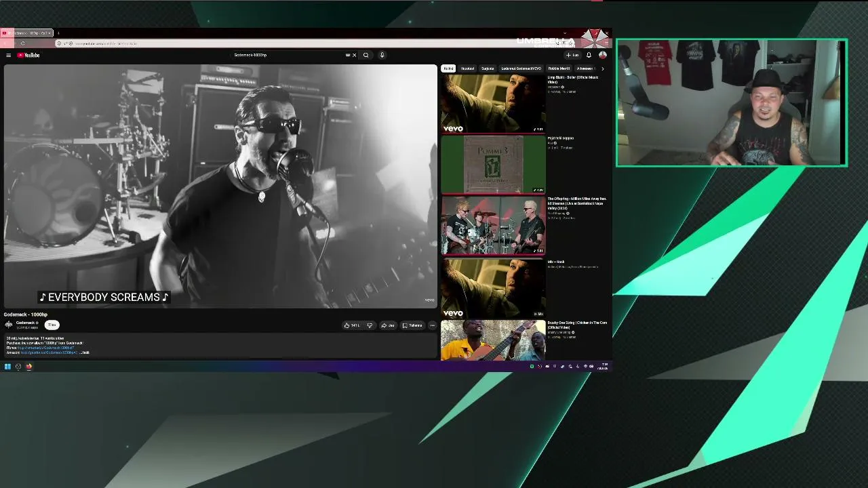Like the Godsmack 1000hp video
The image size is (868, 488).
click(x=352, y=325)
